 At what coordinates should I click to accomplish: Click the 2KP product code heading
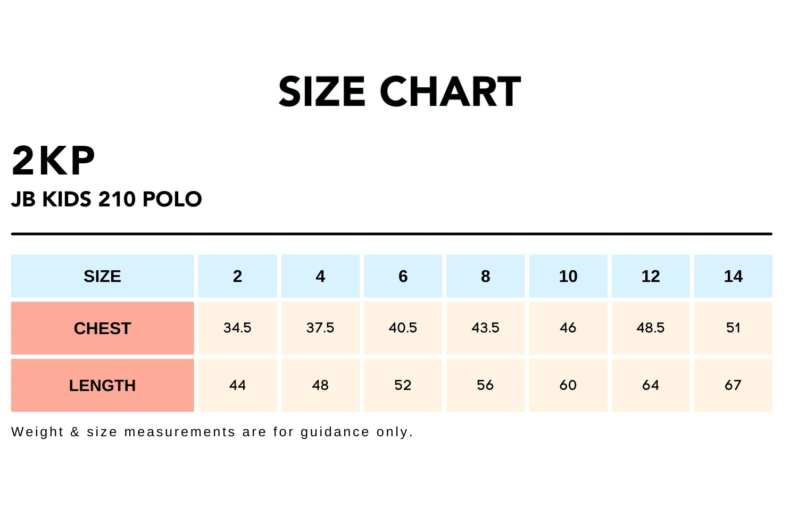53,161
